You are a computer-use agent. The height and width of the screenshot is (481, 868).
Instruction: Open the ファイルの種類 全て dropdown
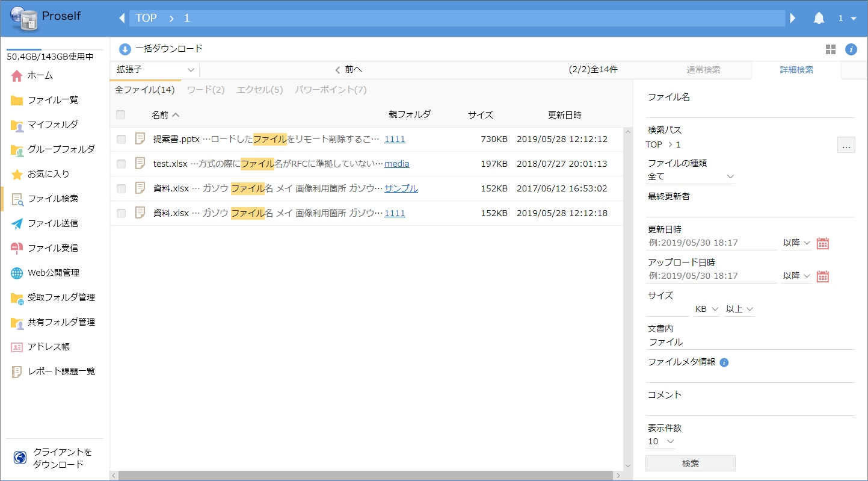pyautogui.click(x=691, y=176)
